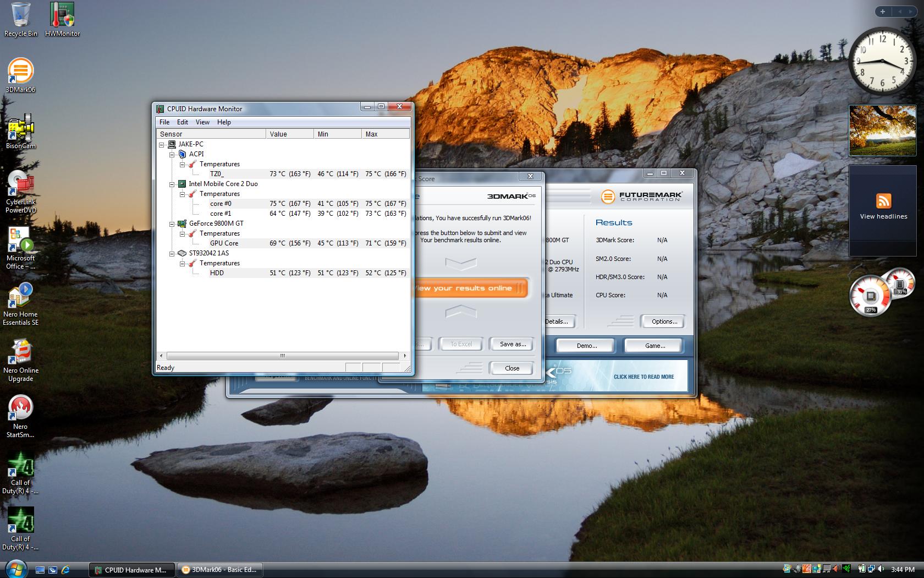Screen dimensions: 924x578
Task: Click the RSS feed headlines gadget icon
Action: point(883,201)
